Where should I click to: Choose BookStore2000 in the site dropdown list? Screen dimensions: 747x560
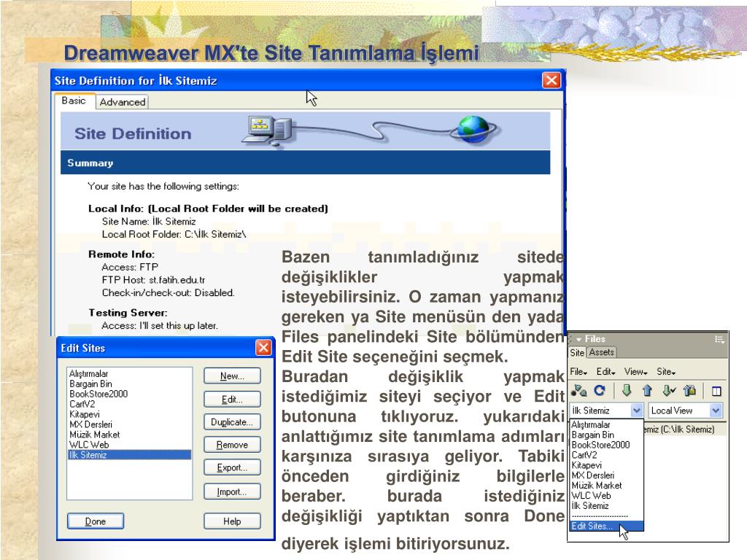click(x=606, y=445)
